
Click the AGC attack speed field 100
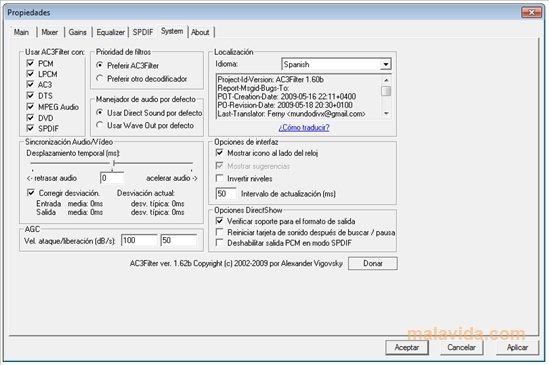139,240
